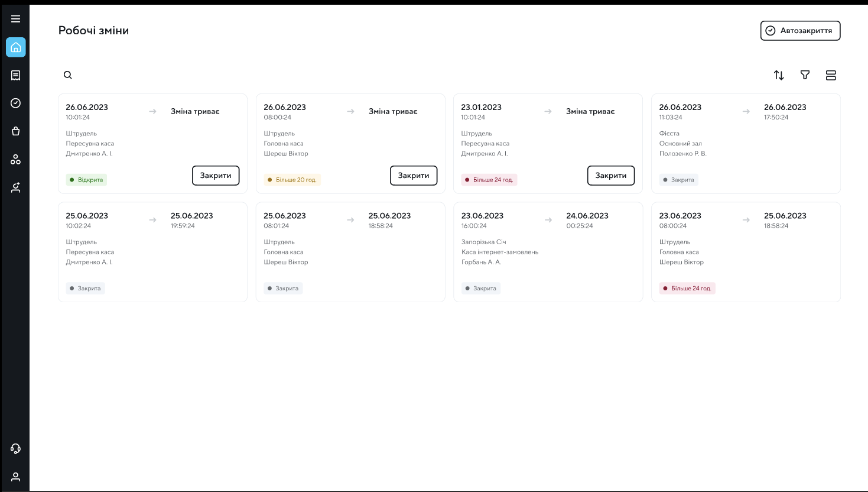This screenshot has width=868, height=492.
Task: Open the employees sidebar icon
Action: pyautogui.click(x=16, y=187)
